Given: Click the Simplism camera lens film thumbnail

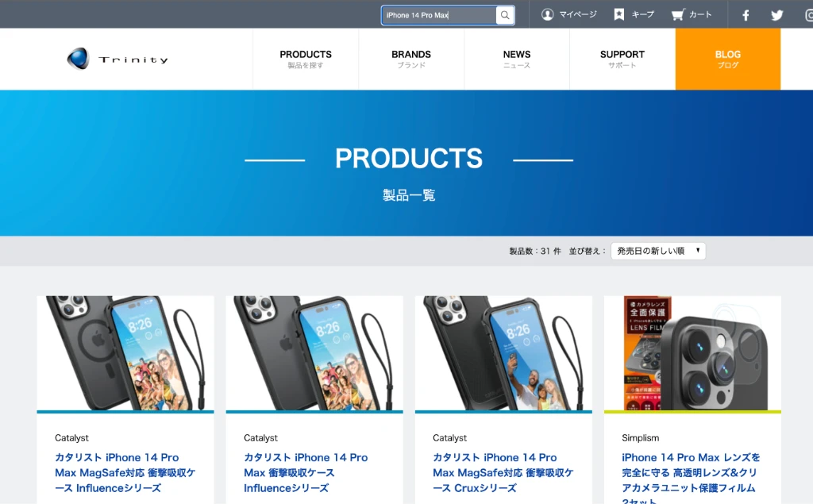Looking at the screenshot, I should [x=692, y=354].
